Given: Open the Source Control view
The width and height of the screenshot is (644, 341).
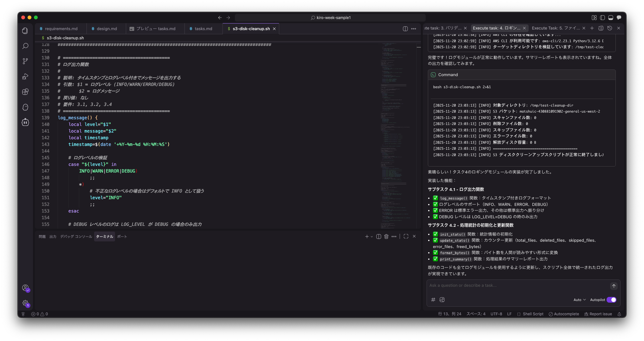Looking at the screenshot, I should tap(25, 61).
